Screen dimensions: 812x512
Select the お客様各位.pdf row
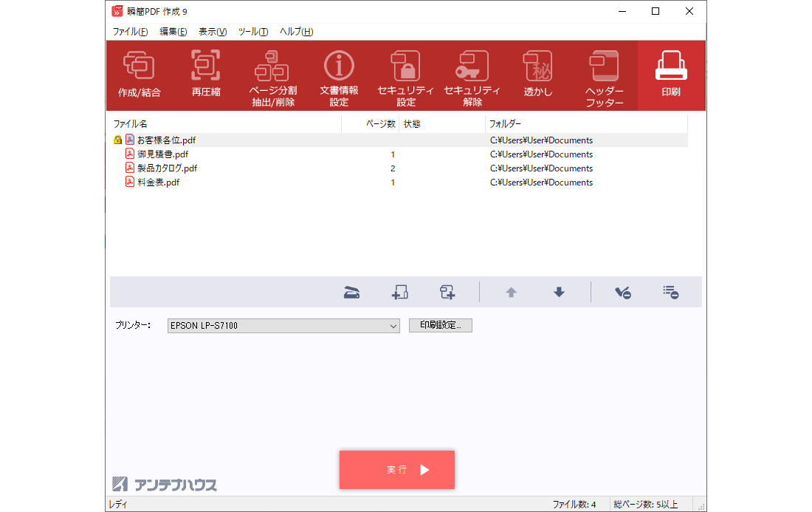[399, 140]
